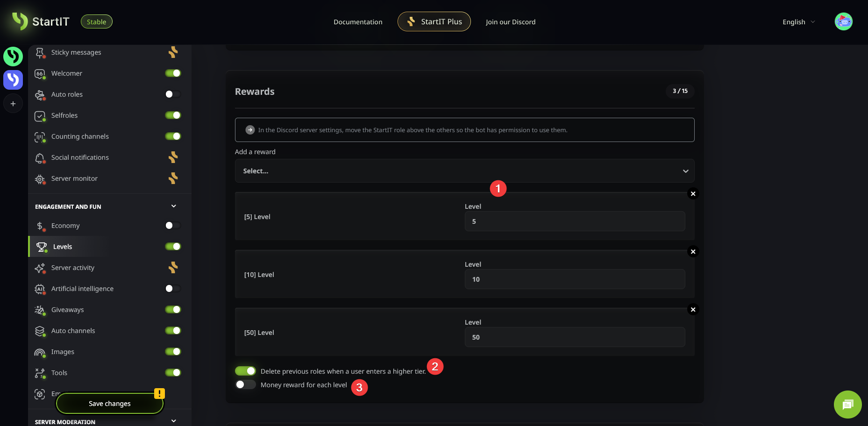Image resolution: width=868 pixels, height=426 pixels.
Task: Open the Giveaways sidebar item
Action: pos(68,310)
